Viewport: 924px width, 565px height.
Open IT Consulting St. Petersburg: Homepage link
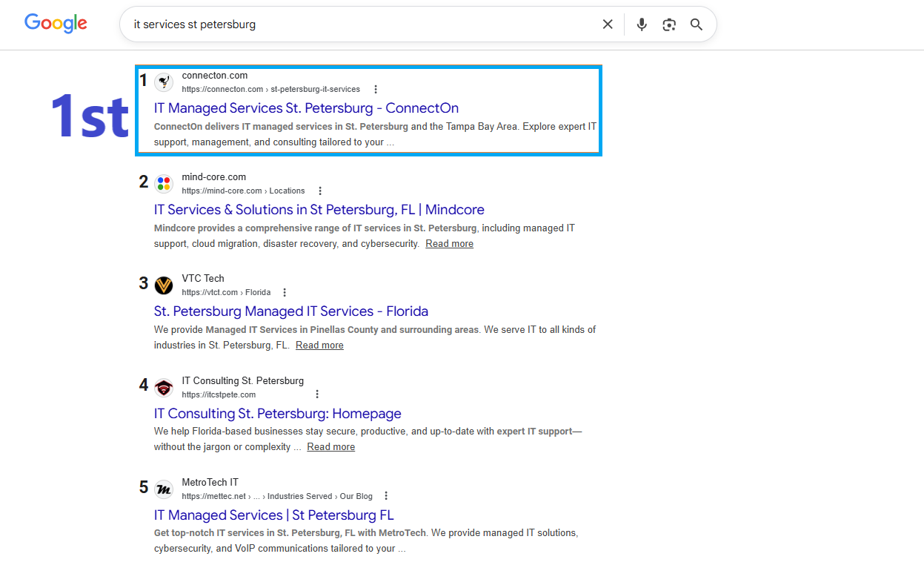point(278,414)
